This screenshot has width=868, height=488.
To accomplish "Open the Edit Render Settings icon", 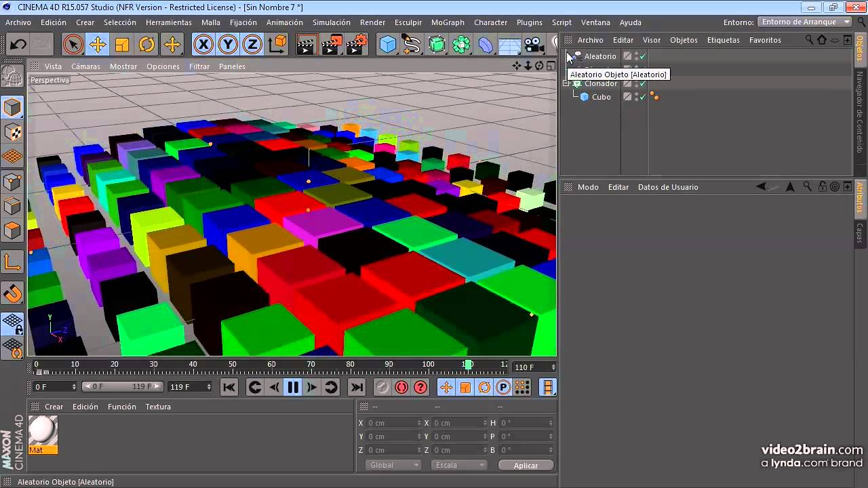I will pyautogui.click(x=356, y=45).
